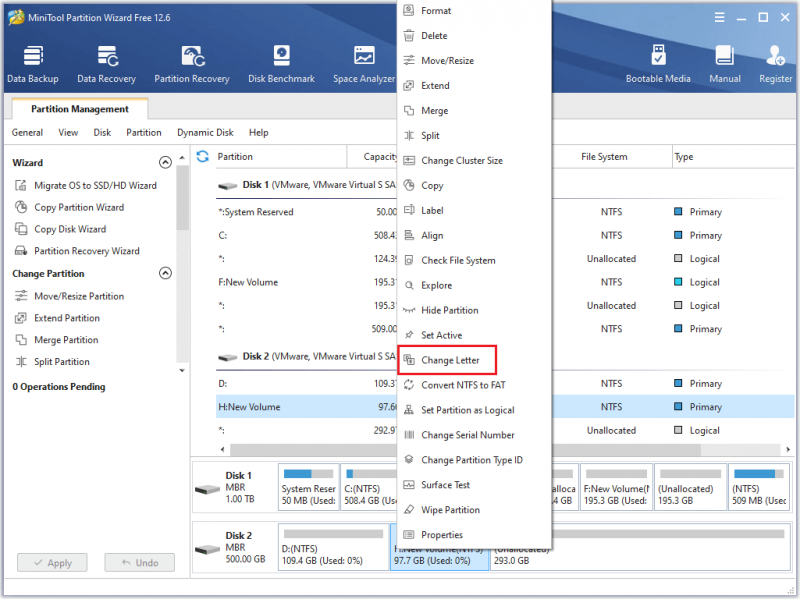The height and width of the screenshot is (599, 800).
Task: Click the refresh icon beside Partition header
Action: [x=203, y=157]
